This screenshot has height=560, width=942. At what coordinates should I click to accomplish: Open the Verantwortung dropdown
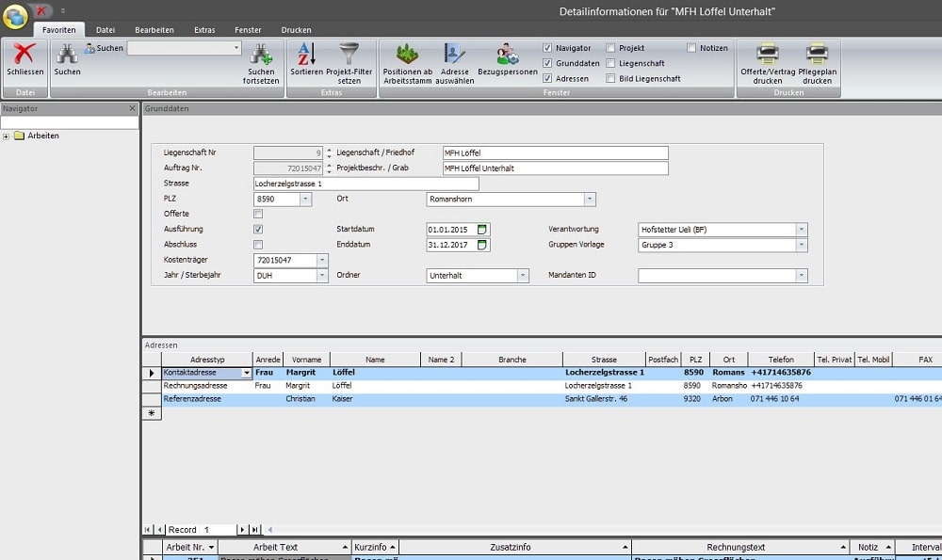(x=802, y=230)
